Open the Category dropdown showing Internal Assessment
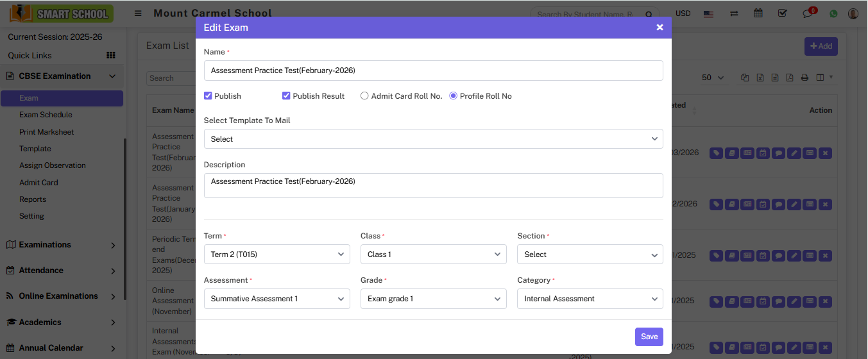The width and height of the screenshot is (868, 359). click(590, 299)
